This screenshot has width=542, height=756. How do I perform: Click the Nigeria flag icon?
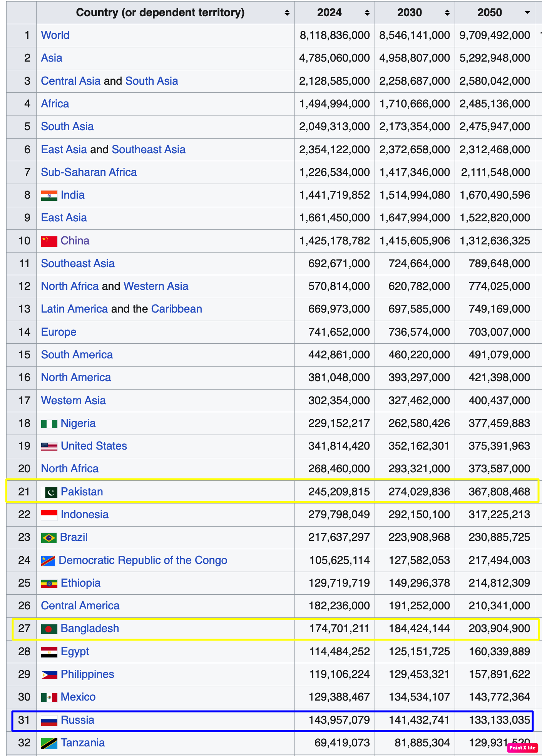[x=49, y=424]
